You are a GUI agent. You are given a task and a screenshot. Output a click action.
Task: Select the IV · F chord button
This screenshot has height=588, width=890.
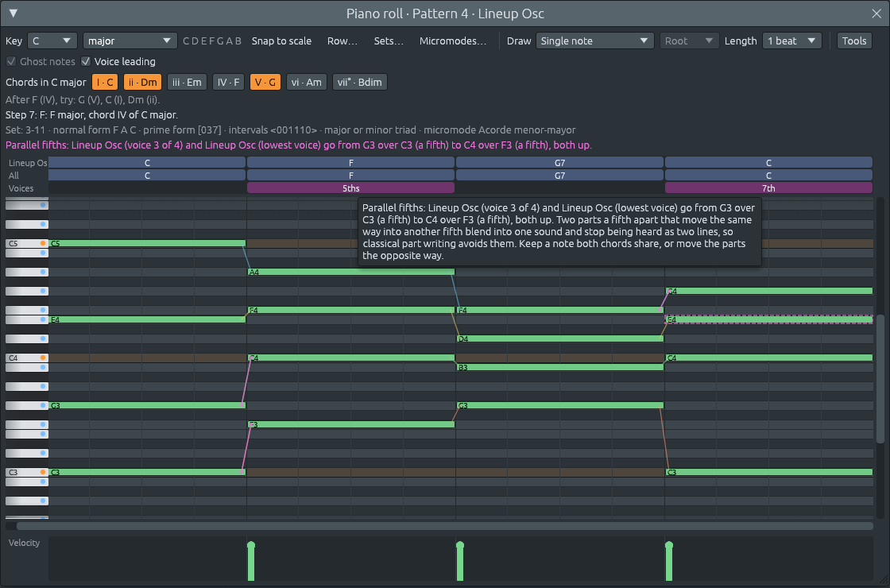(228, 83)
